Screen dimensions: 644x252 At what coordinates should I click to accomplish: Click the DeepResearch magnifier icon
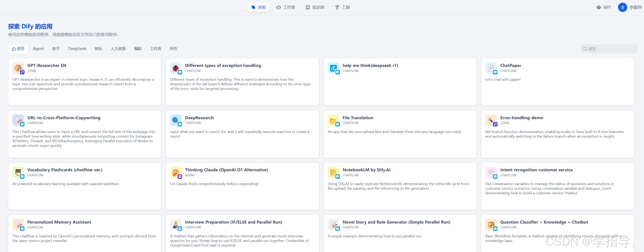coord(176,120)
